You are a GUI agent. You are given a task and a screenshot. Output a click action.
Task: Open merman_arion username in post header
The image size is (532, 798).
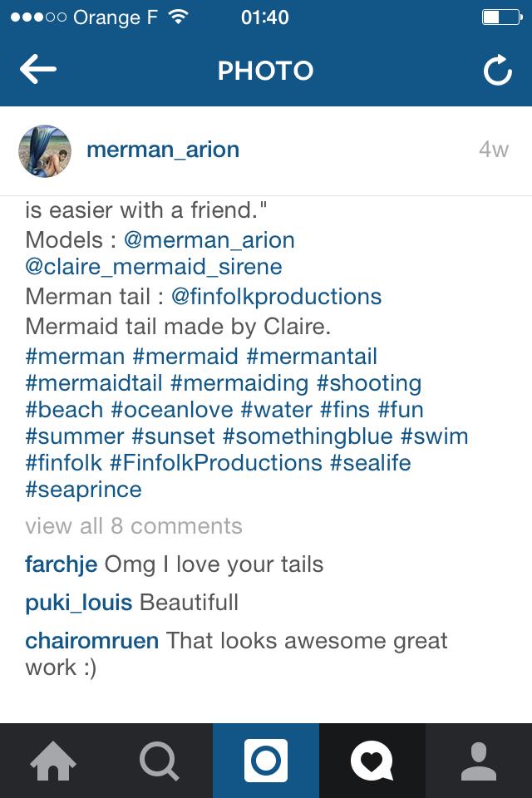(163, 150)
